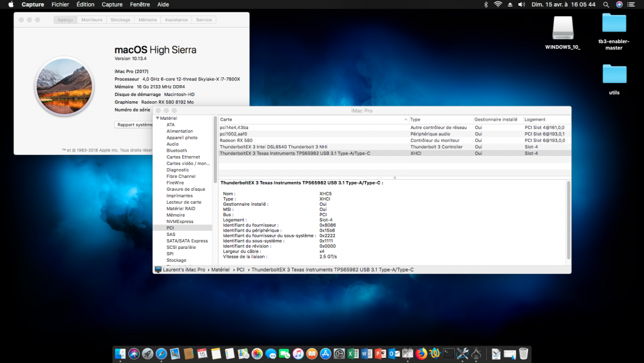This screenshot has height=363, width=644.
Task: Open iBooks app in Dock
Action: (312, 353)
